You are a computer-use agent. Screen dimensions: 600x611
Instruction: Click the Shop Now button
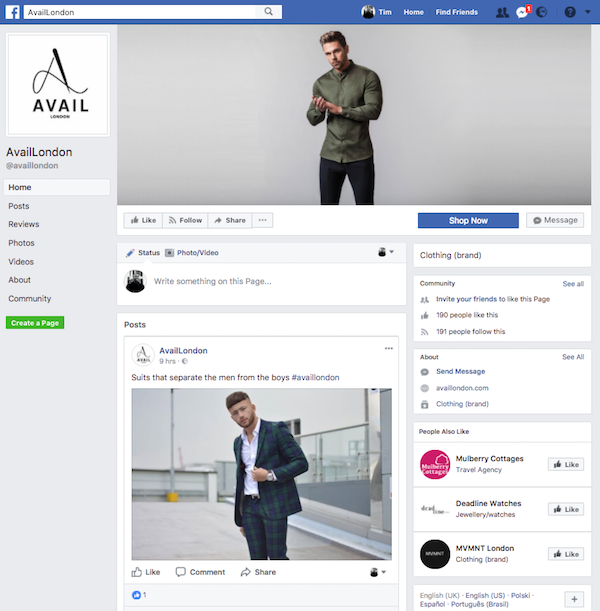(x=468, y=221)
